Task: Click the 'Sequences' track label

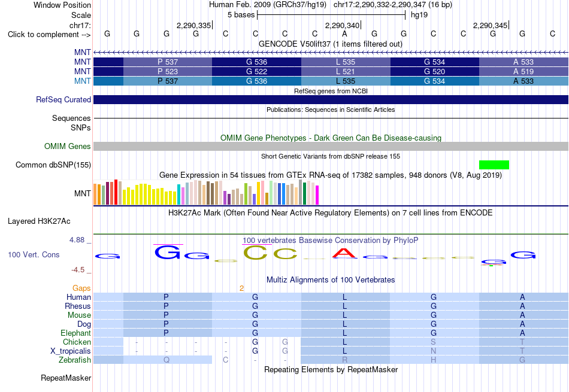Action: point(71,118)
